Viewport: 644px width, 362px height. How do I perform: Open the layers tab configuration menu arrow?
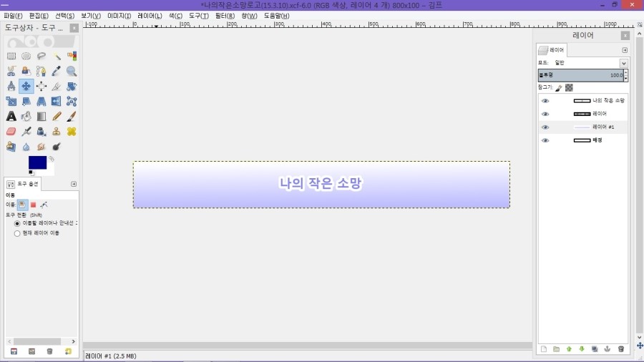[x=625, y=50]
